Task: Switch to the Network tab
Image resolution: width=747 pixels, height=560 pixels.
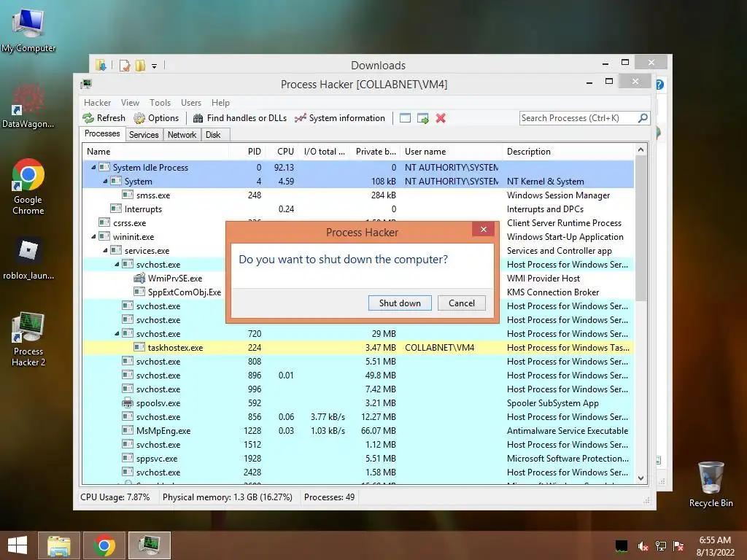Action: (182, 135)
